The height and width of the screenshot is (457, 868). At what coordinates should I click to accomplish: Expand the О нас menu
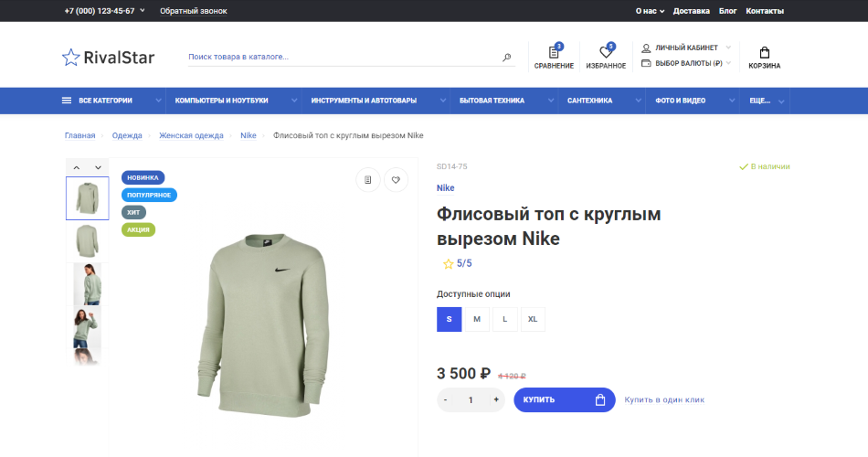click(650, 11)
